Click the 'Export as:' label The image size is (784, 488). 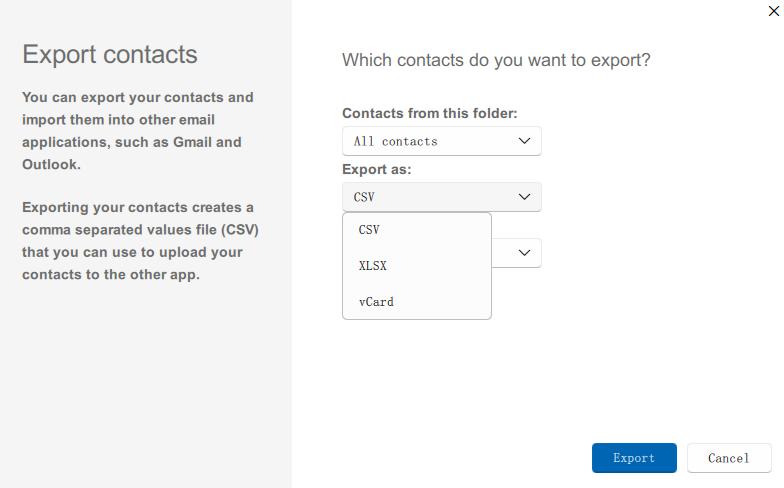[x=376, y=170]
